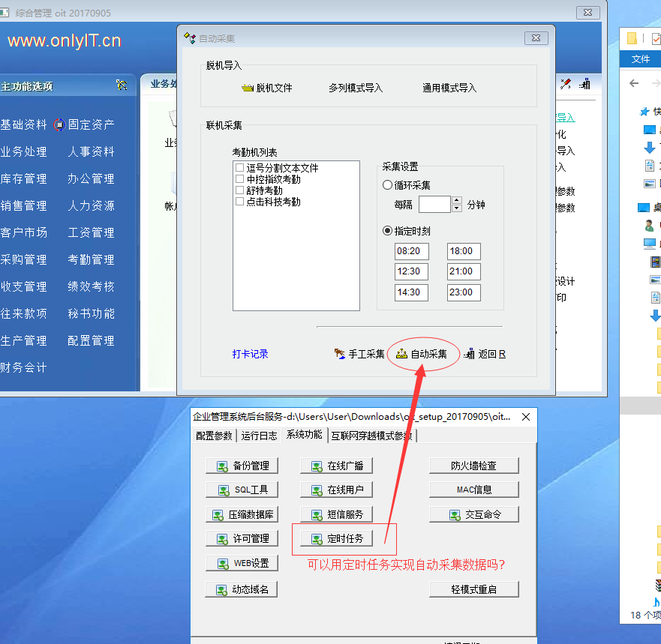
Task: Switch to the 配置参数 tab
Action: pyautogui.click(x=214, y=436)
